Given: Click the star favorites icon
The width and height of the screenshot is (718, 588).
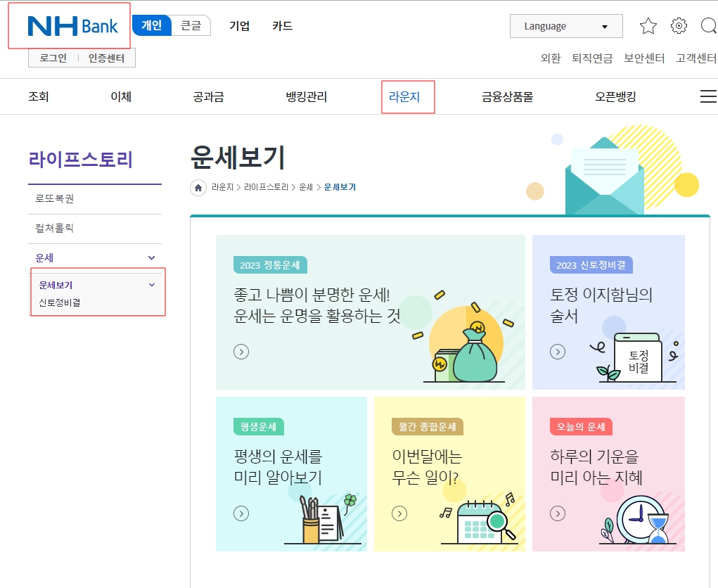Looking at the screenshot, I should (x=648, y=25).
